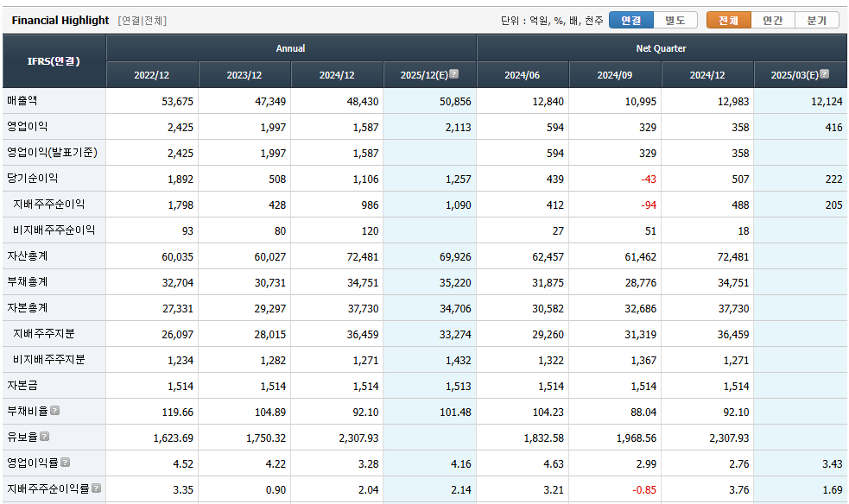
Task: Select the 자산총계 row label
Action: [x=28, y=255]
